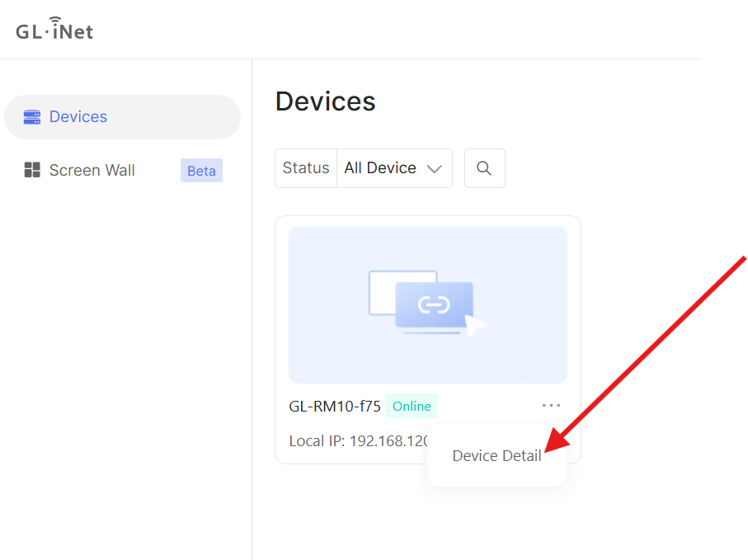Select the GL-RM10-f75 device name
The height and width of the screenshot is (560, 748).
pos(335,406)
